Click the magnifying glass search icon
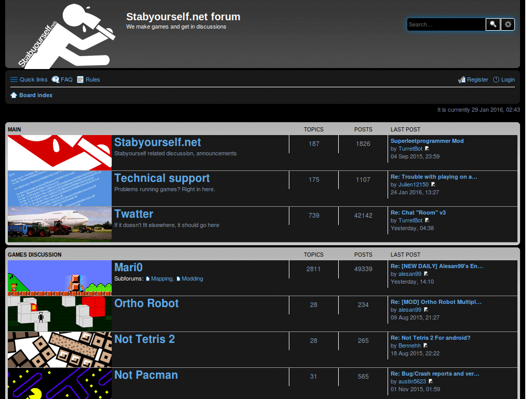Image resolution: width=532 pixels, height=399 pixels. (493, 24)
